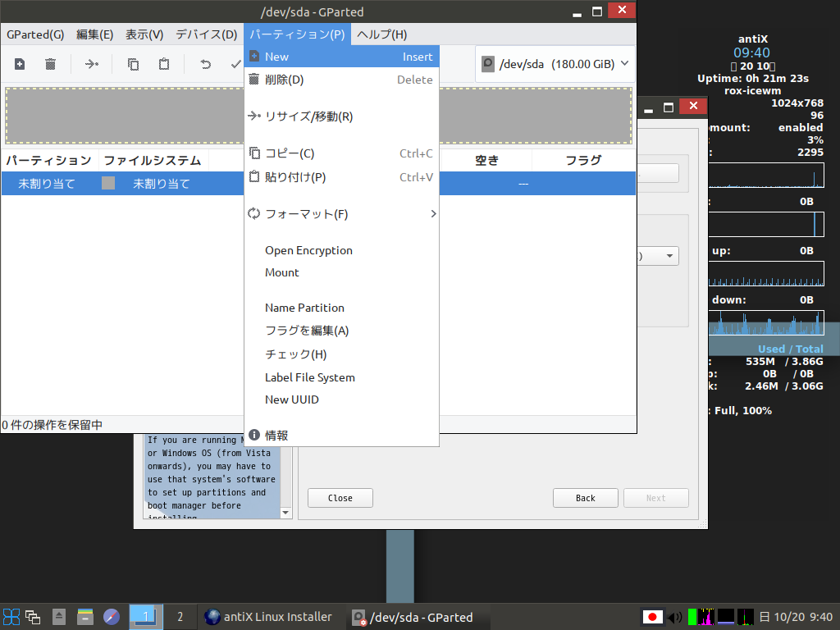Launch the web browser taskbar icon

click(112, 617)
